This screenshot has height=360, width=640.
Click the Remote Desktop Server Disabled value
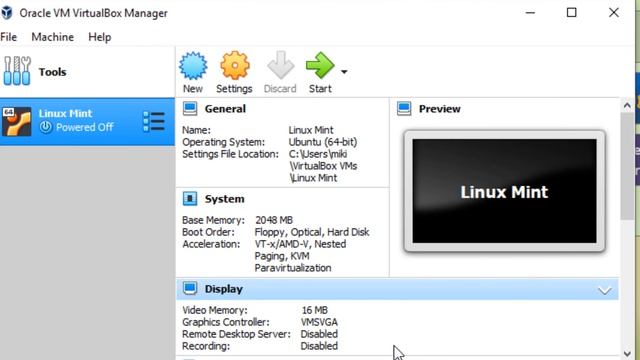tap(319, 334)
